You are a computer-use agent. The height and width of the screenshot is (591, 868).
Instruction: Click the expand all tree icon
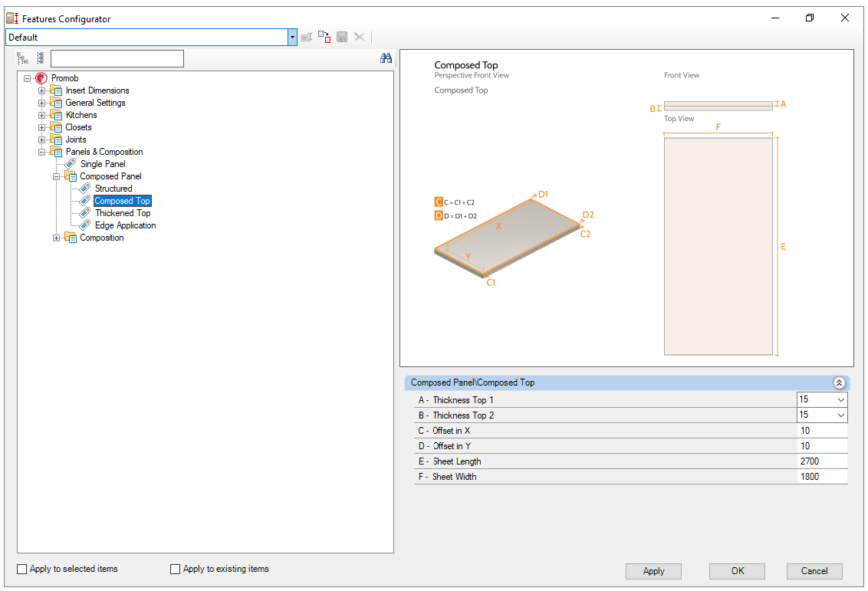[23, 58]
